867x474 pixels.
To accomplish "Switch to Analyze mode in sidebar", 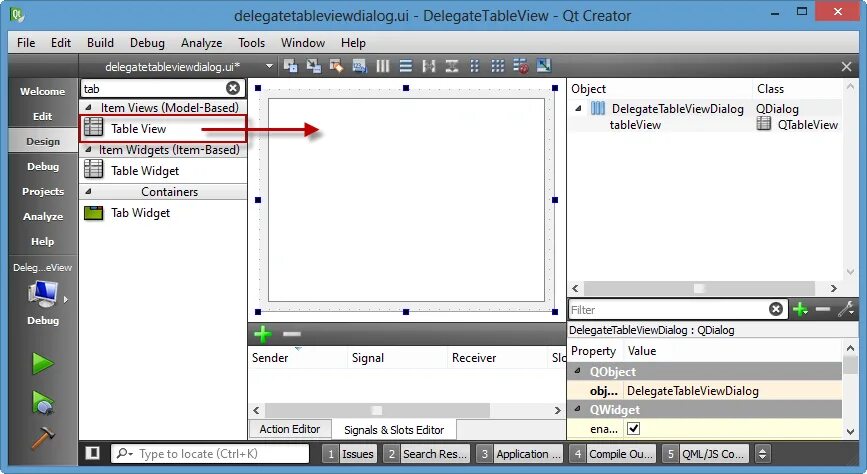I will tap(43, 216).
